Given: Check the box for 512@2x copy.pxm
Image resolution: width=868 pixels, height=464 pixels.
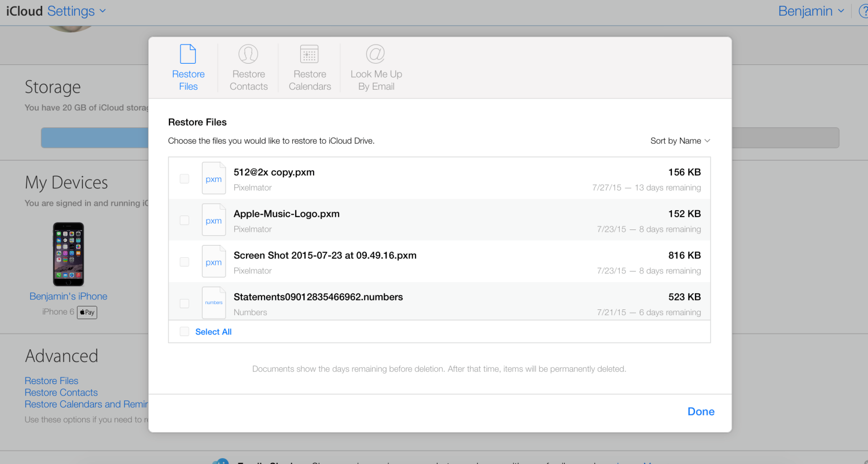Looking at the screenshot, I should click(184, 178).
